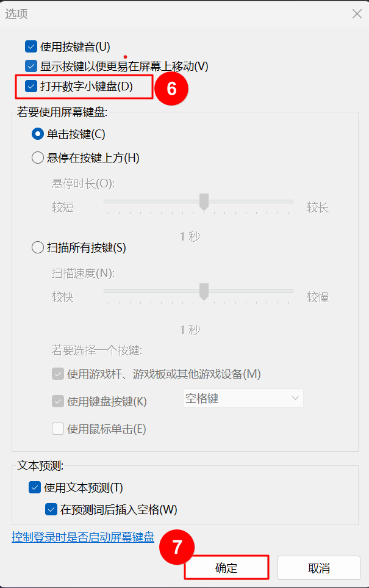This screenshot has width=369, height=588.
Task: Click the red number 6 marker
Action: pyautogui.click(x=171, y=89)
